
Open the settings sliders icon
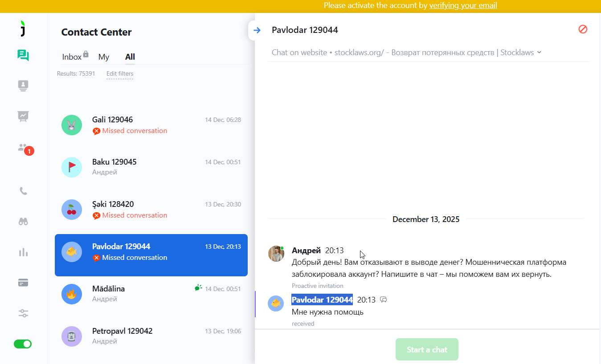point(23,313)
